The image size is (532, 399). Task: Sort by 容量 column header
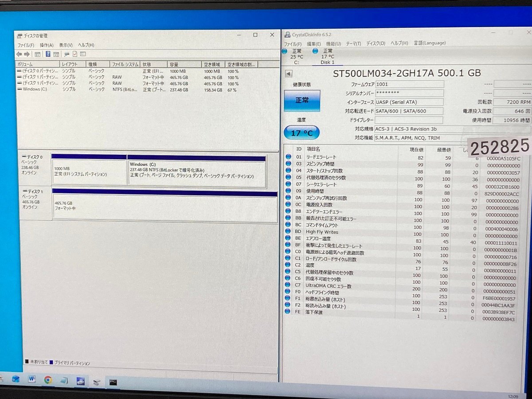tap(184, 65)
